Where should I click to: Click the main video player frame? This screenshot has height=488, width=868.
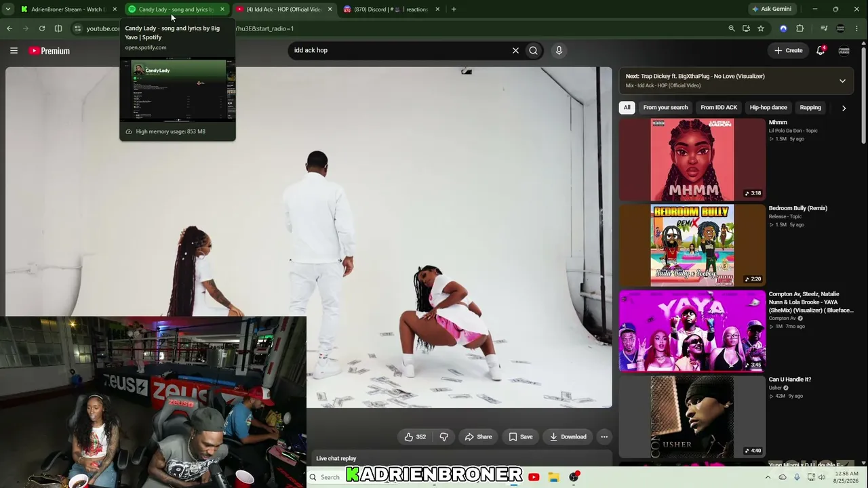click(x=309, y=237)
